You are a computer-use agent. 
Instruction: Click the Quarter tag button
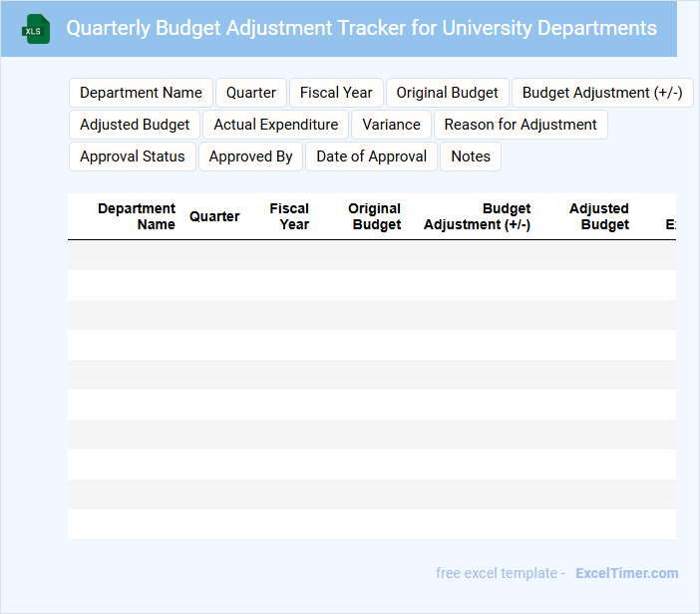[x=251, y=93]
